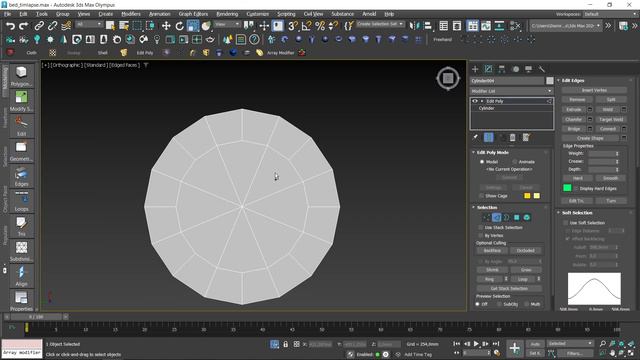Select the Link tool chain icon
640x360 pixels.
pyautogui.click(x=39, y=26)
